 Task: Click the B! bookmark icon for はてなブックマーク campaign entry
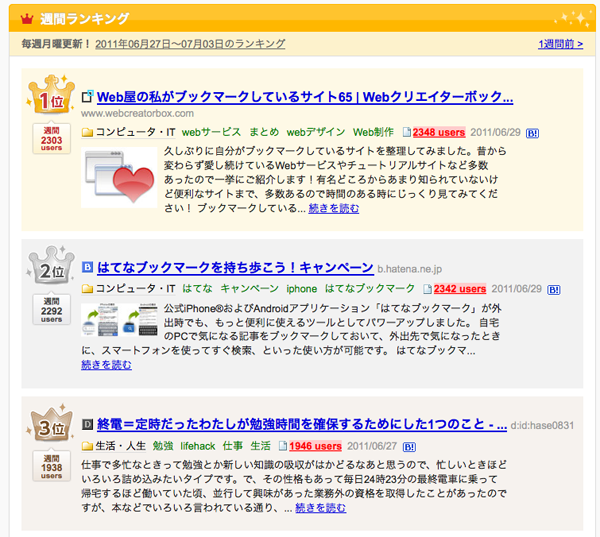point(553,290)
